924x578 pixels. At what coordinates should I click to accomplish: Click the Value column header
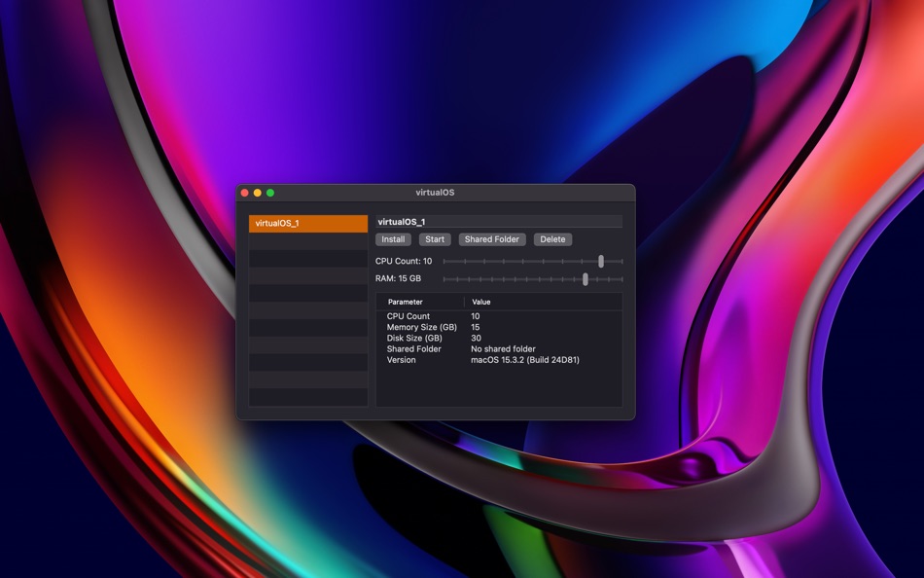pos(480,302)
